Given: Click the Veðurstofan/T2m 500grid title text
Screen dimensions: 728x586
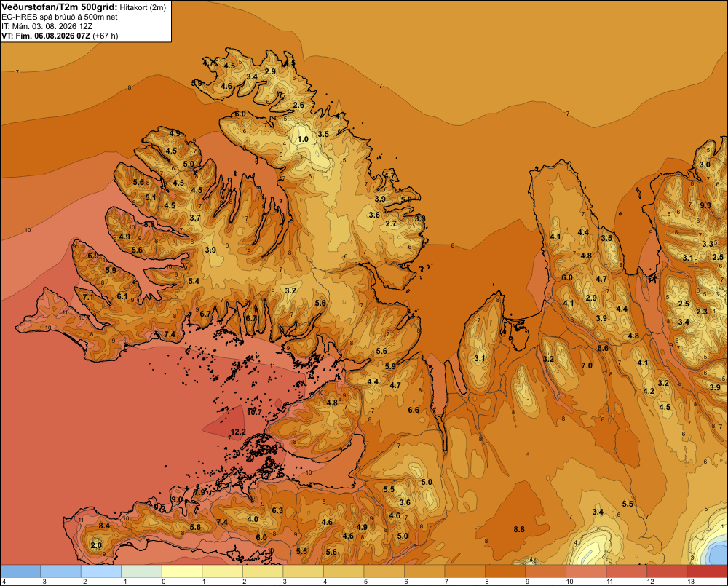Looking at the screenshot, I should pyautogui.click(x=60, y=7).
